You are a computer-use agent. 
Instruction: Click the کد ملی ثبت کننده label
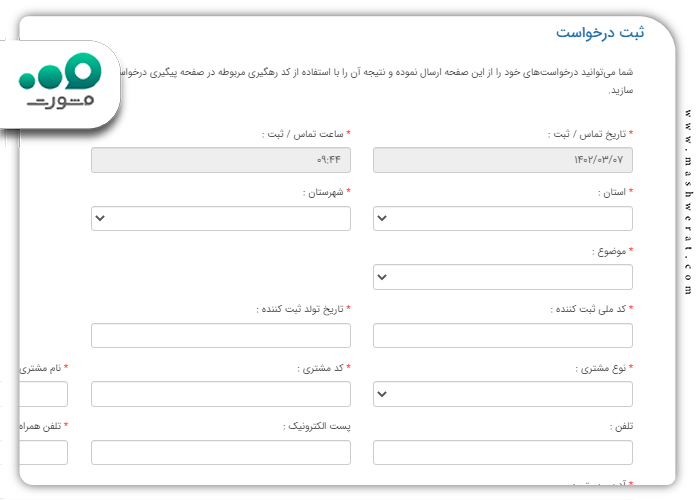pyautogui.click(x=591, y=309)
